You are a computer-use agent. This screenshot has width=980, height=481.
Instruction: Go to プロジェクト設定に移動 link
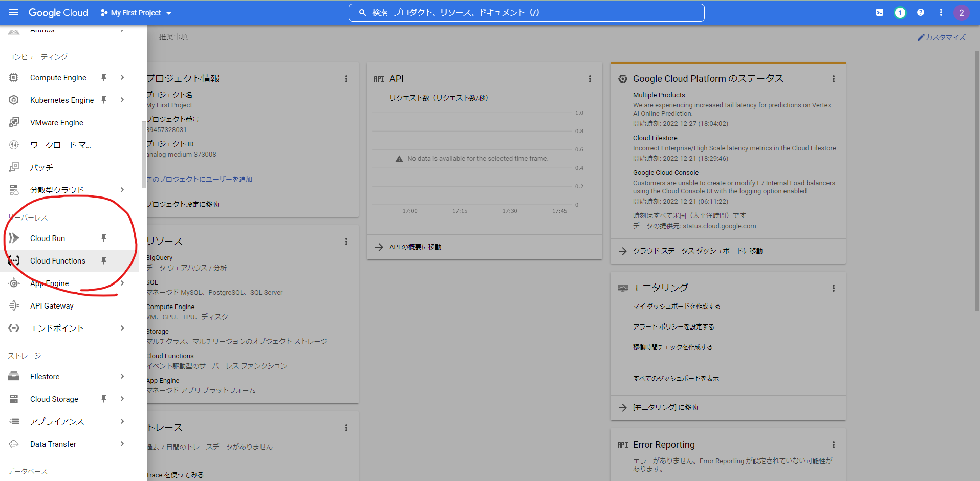(x=183, y=204)
